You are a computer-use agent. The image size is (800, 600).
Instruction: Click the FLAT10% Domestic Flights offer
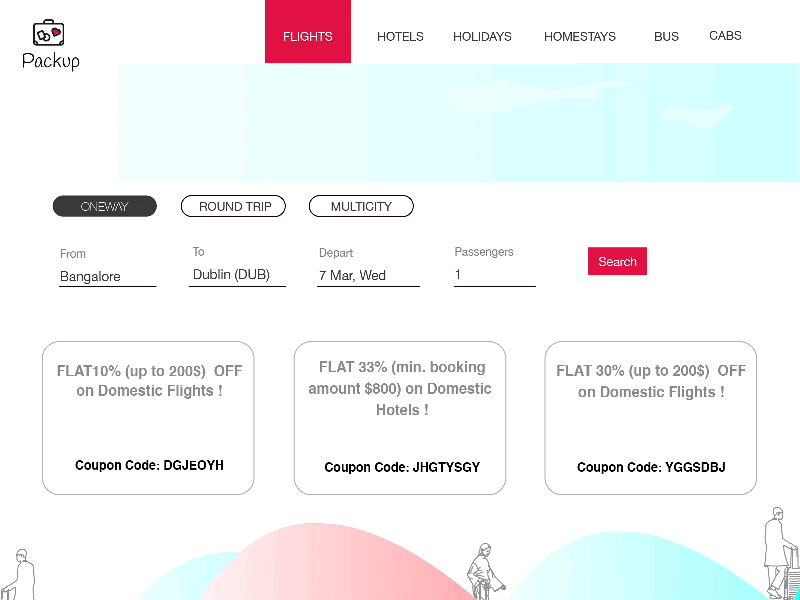pyautogui.click(x=148, y=380)
